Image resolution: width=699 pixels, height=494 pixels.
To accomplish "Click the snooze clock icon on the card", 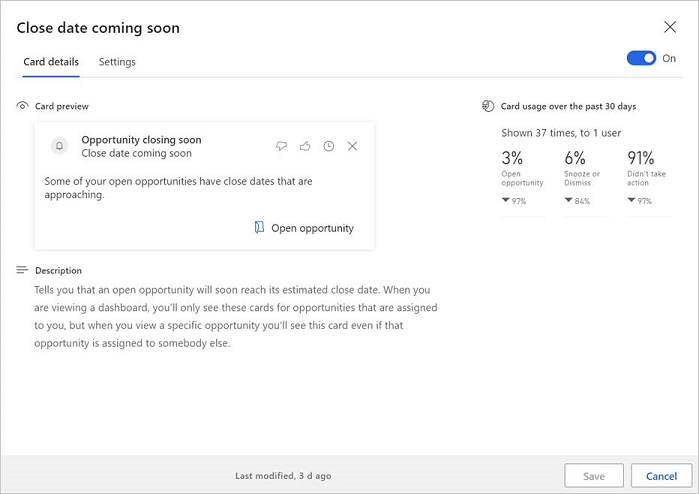I will [329, 146].
